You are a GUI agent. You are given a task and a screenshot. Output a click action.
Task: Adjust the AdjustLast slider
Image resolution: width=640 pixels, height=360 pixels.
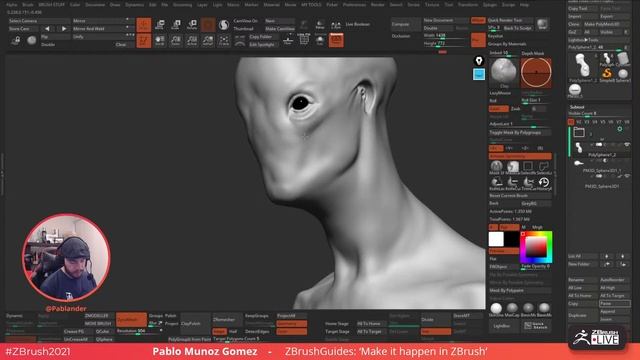tap(520, 124)
